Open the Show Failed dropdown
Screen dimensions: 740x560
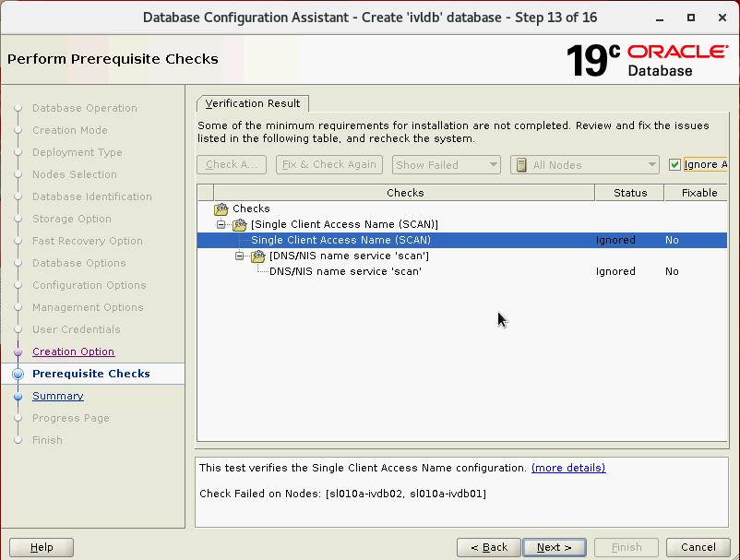[x=446, y=164]
